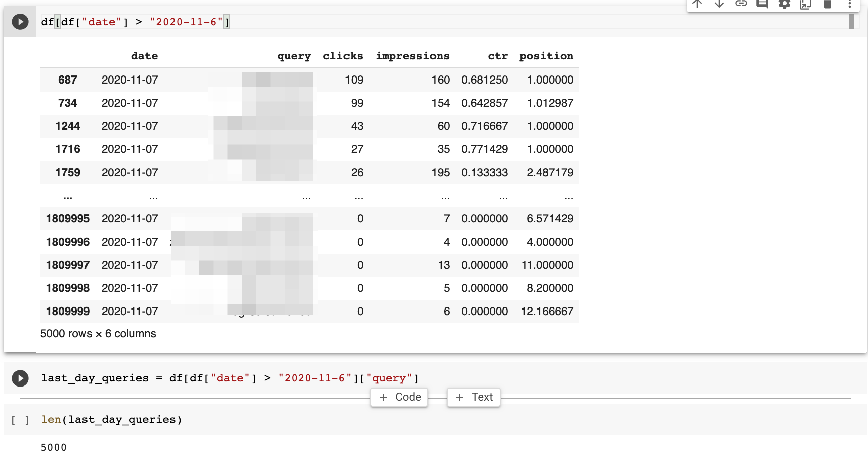The width and height of the screenshot is (868, 463).
Task: Open cell editor settings gear
Action: (x=784, y=4)
